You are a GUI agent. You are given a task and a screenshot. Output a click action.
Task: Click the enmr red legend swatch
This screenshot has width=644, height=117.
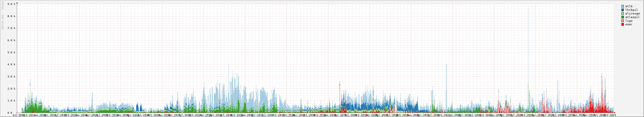pos(623,24)
